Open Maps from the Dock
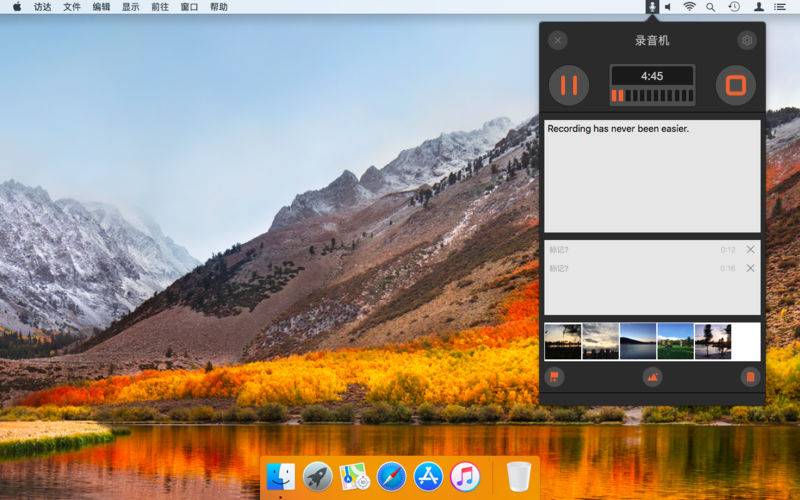Viewport: 800px width, 500px height. 355,477
